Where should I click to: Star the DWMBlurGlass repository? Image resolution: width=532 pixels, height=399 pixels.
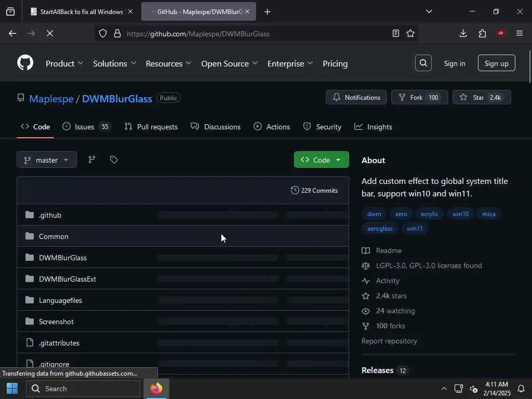click(x=482, y=97)
